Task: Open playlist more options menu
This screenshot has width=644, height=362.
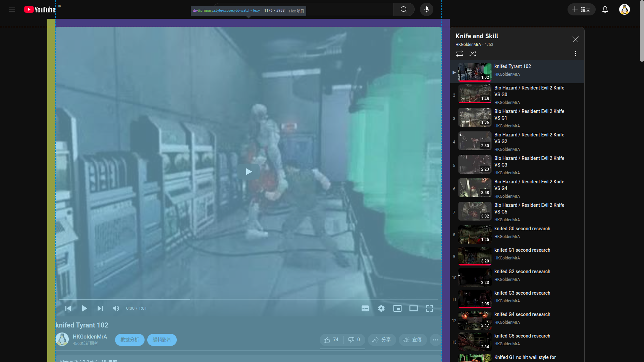Action: click(x=576, y=54)
